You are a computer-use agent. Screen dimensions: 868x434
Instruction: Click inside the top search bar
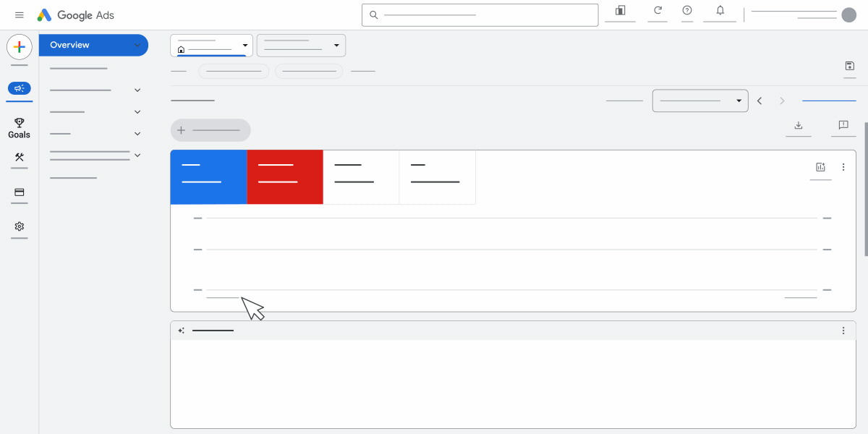click(x=480, y=14)
